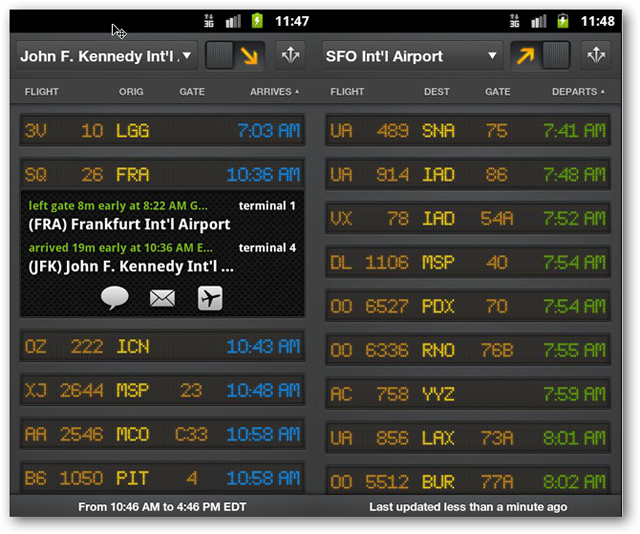
Task: Select flight DL 1106 to MSP
Action: (x=468, y=262)
